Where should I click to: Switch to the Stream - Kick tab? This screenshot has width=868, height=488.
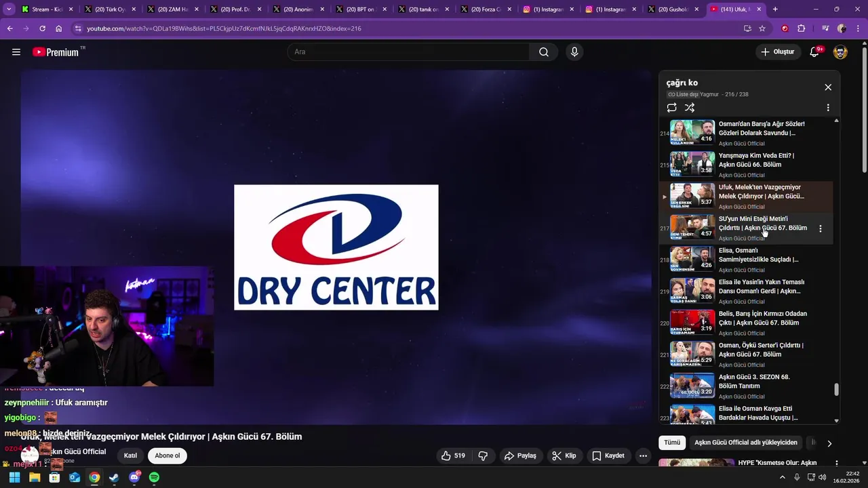point(47,9)
